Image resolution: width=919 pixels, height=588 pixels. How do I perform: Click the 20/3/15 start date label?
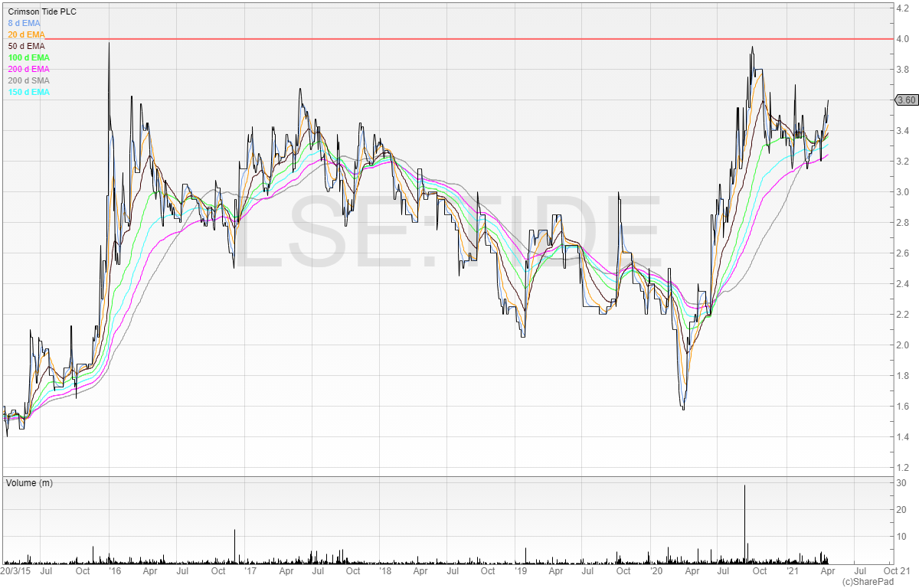(15, 571)
